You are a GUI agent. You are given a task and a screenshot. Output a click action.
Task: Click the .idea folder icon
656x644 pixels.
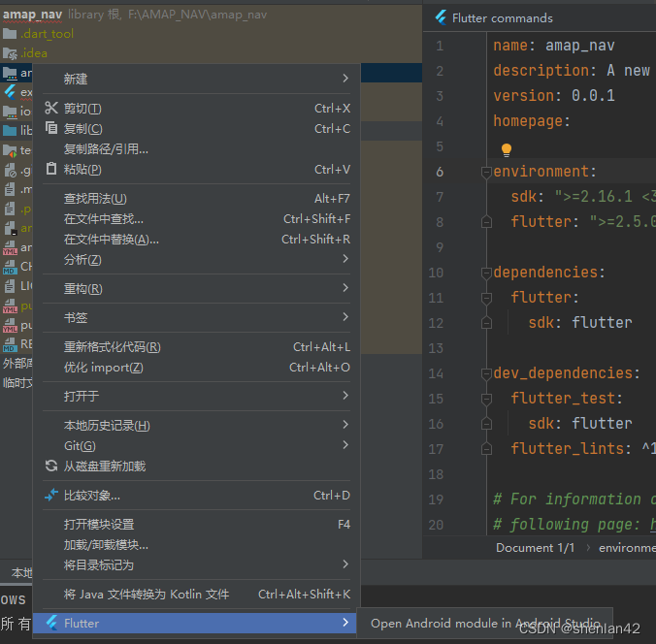pos(10,53)
